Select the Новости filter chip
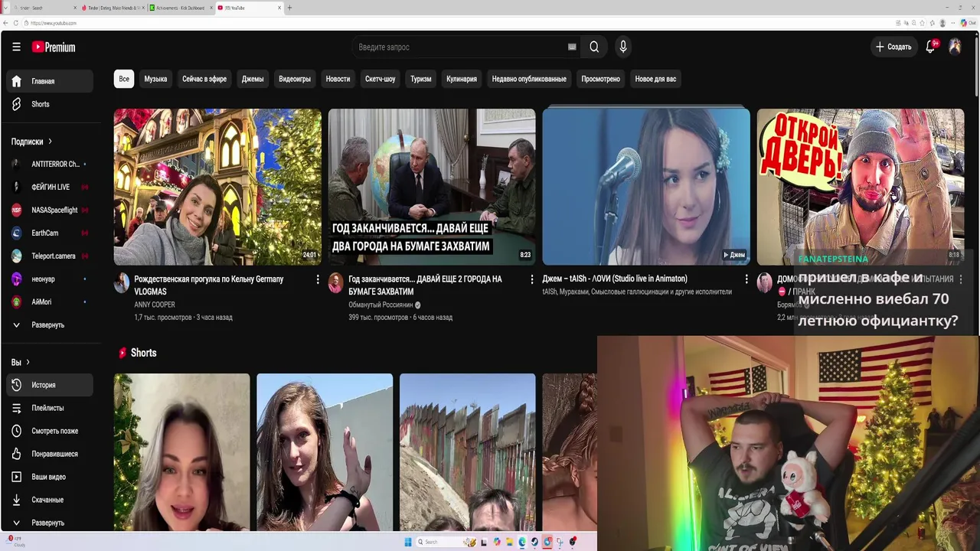This screenshot has width=980, height=551. point(338,79)
